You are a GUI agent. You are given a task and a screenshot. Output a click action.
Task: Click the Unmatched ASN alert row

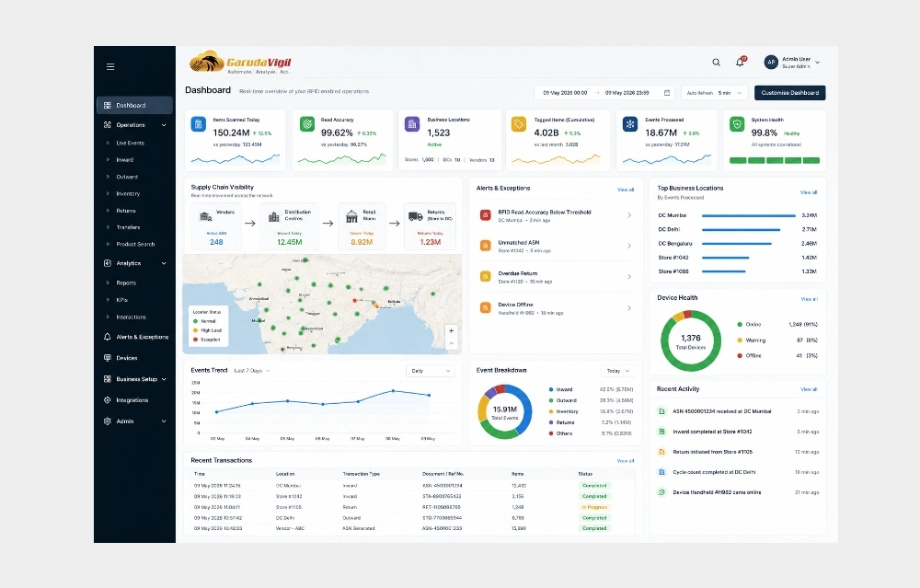tap(556, 246)
